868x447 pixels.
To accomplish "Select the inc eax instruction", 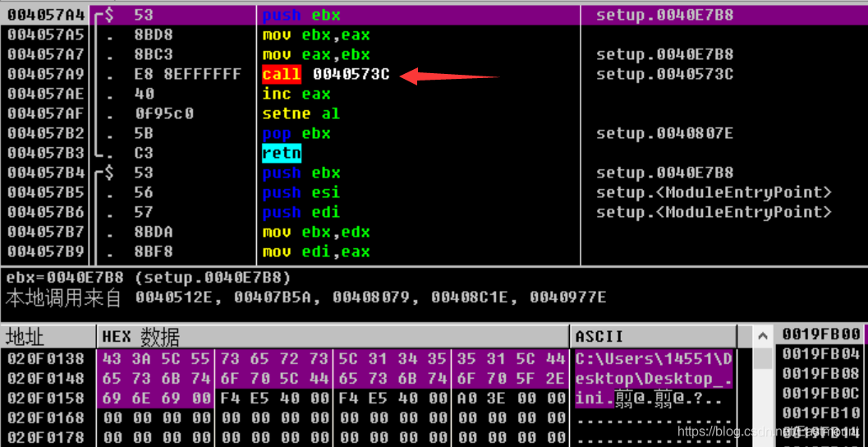I will [x=296, y=94].
